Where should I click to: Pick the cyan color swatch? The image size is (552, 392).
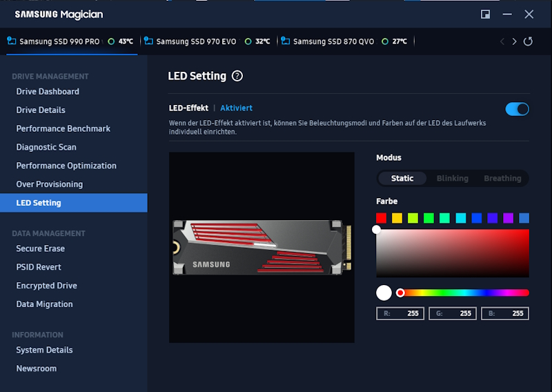click(x=461, y=218)
